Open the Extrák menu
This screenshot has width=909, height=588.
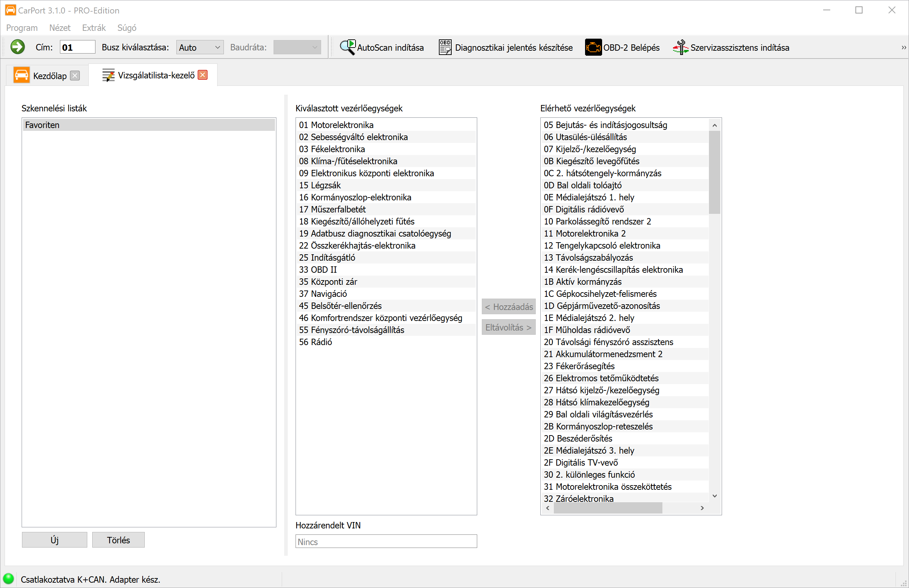coord(94,28)
